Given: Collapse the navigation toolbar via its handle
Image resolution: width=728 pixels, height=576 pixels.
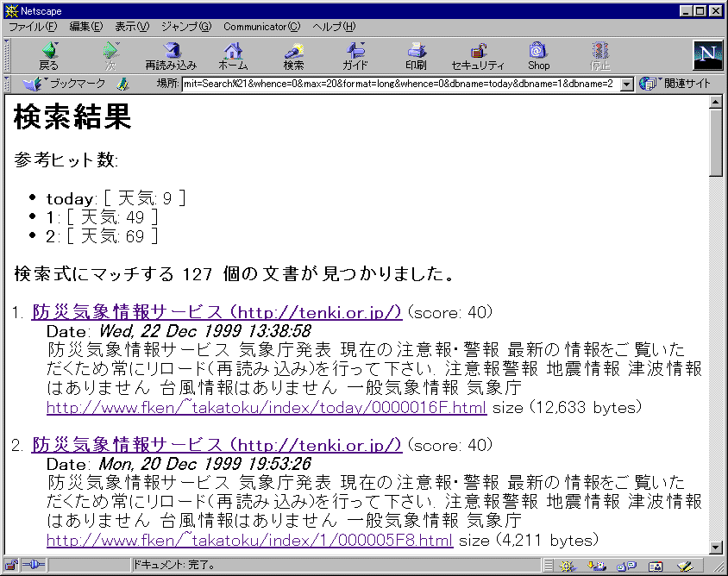Looking at the screenshot, I should [7, 55].
